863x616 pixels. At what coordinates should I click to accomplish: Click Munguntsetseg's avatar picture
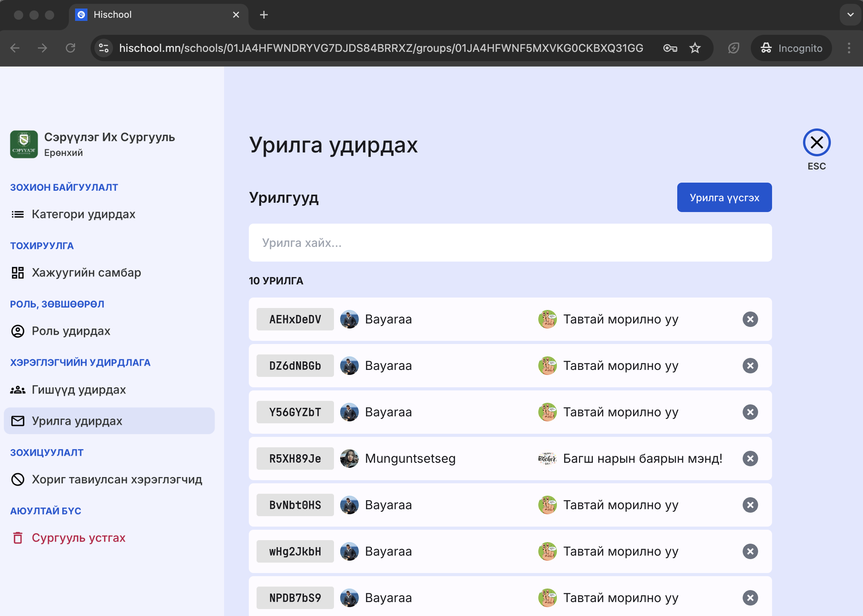click(349, 459)
